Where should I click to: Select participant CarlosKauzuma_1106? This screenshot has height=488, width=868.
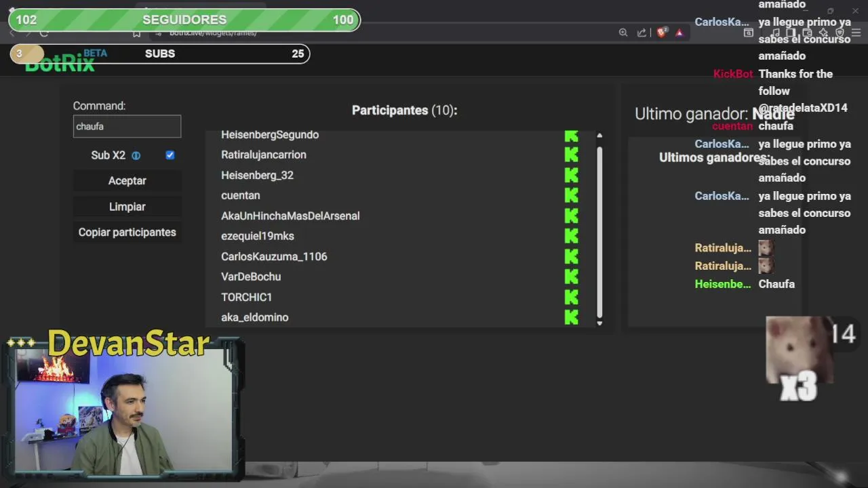click(x=274, y=256)
